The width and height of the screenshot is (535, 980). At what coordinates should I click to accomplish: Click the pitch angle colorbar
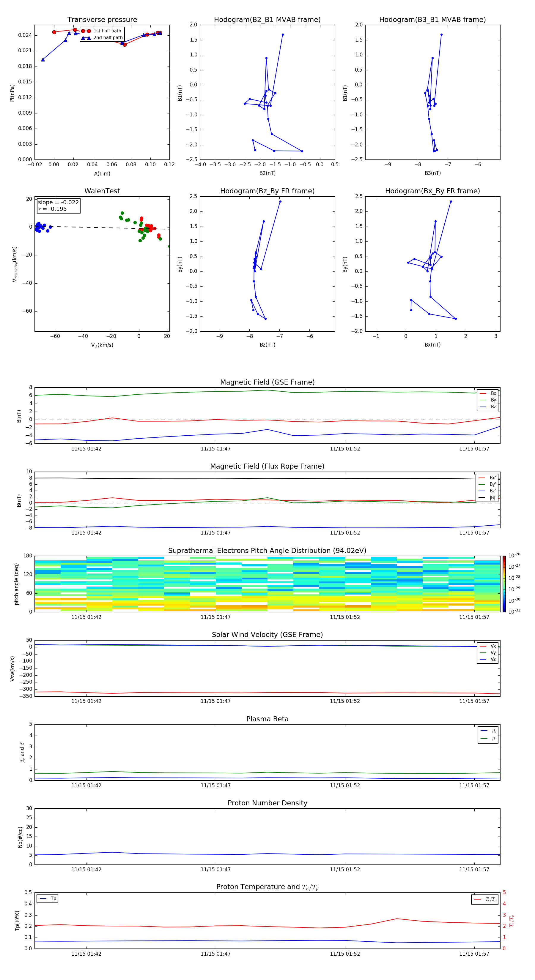click(x=504, y=584)
